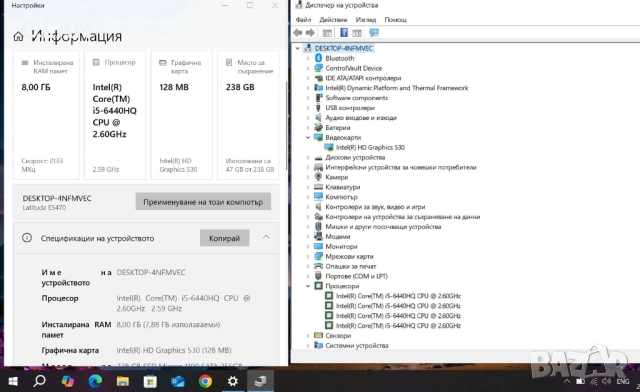This screenshot has width=640, height=392.
Task: Click the Wi-Fi network tray icon
Action: point(593,381)
